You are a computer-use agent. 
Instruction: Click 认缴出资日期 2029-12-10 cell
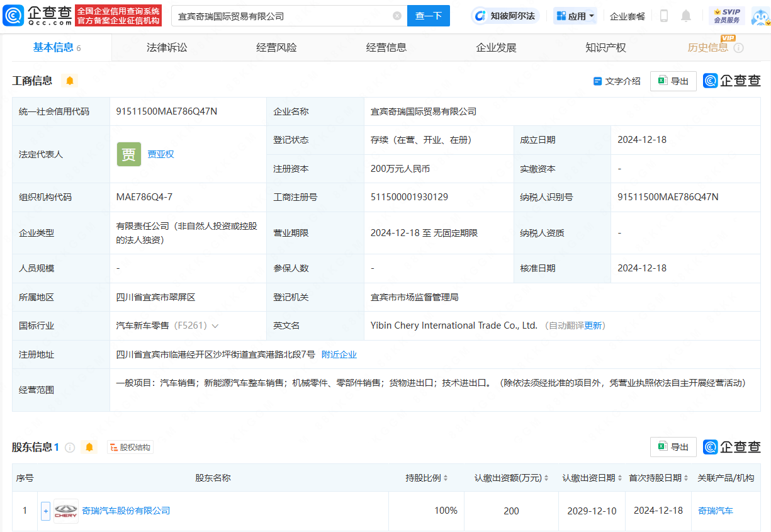click(592, 511)
